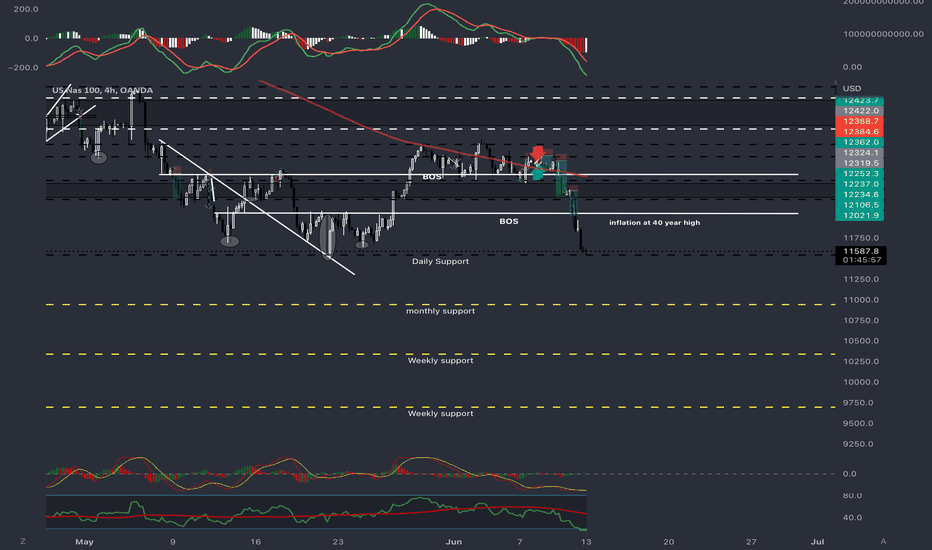Click the Jun date on time axis

pyautogui.click(x=454, y=542)
